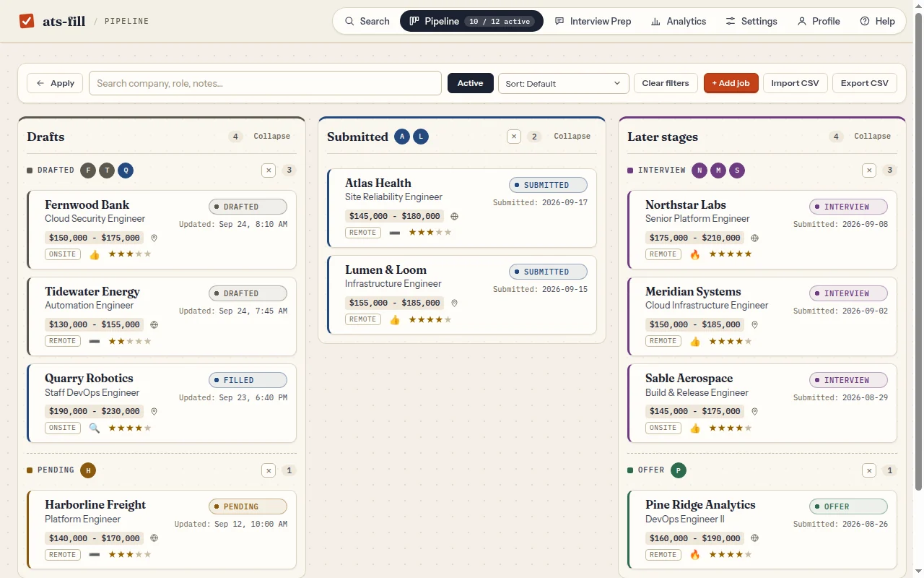Select avatar Q in the Drafted group
The width and height of the screenshot is (924, 578).
(126, 171)
